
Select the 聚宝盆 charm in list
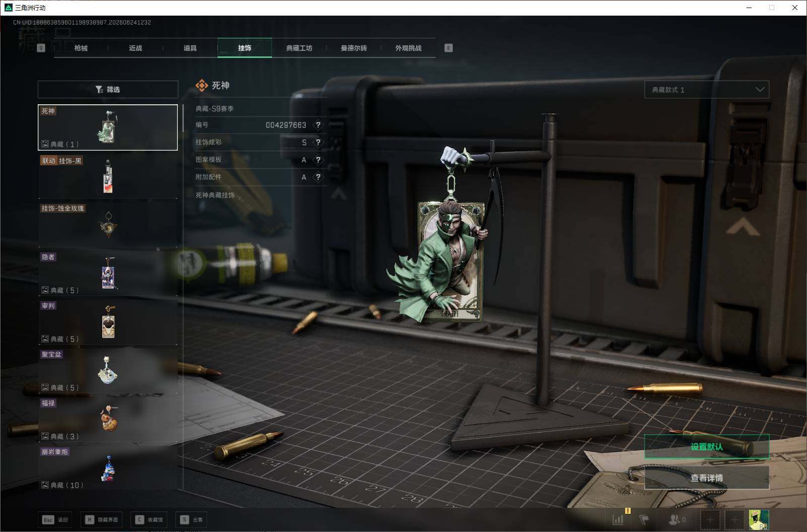click(108, 371)
